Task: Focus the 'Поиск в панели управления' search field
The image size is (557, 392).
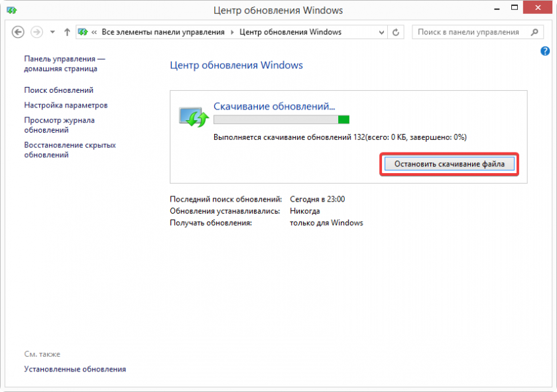Action: pos(467,32)
